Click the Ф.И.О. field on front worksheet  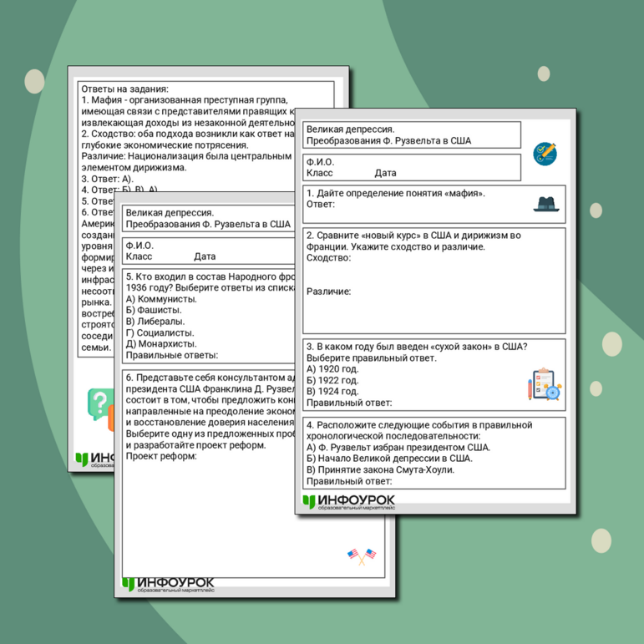point(321,161)
